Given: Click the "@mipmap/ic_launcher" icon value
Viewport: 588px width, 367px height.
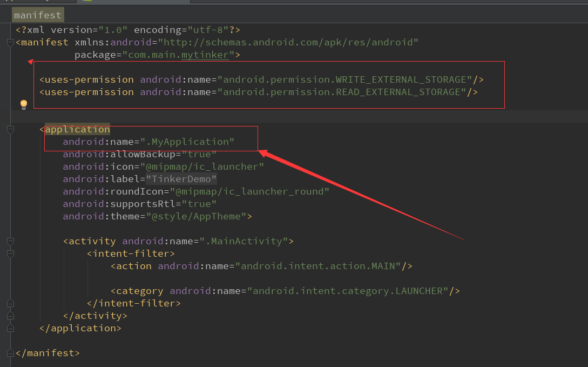Looking at the screenshot, I should pos(202,166).
